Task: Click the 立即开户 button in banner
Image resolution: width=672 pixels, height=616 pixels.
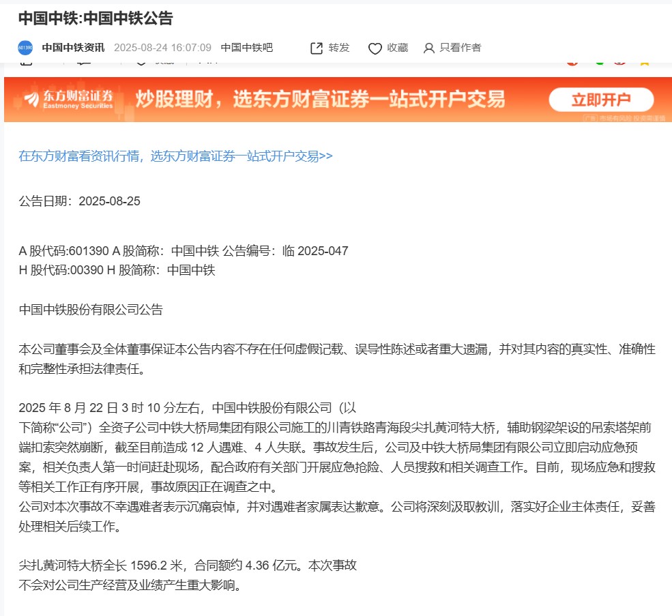Action: tap(601, 100)
